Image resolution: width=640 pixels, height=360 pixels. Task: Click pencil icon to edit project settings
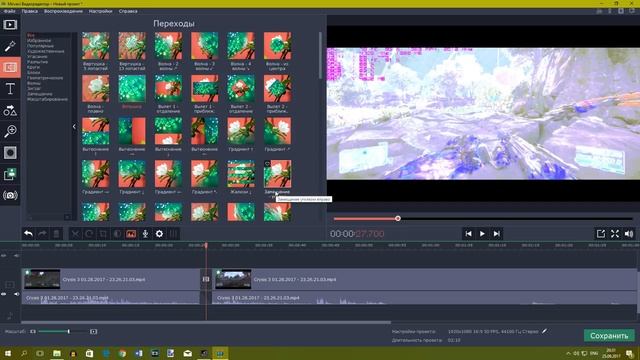click(x=544, y=331)
